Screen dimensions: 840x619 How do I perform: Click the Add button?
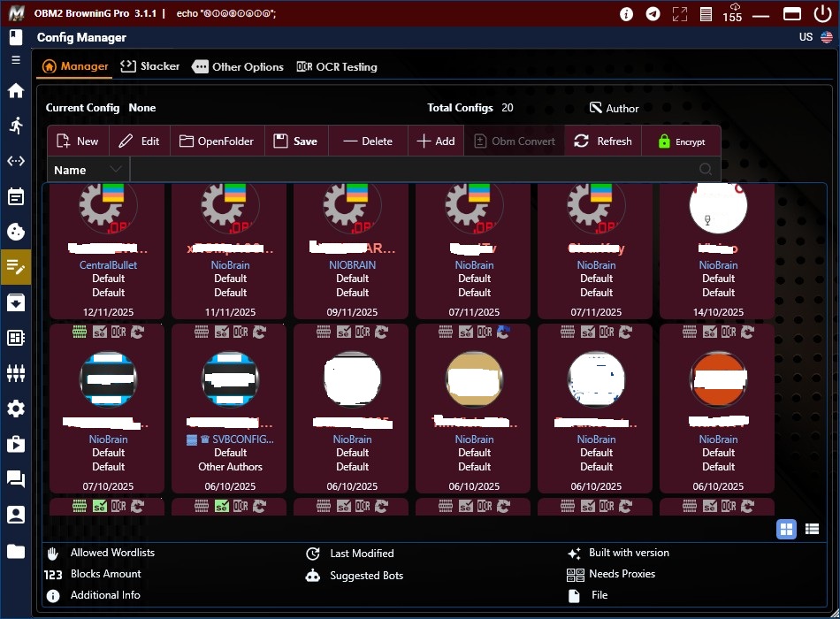[436, 141]
